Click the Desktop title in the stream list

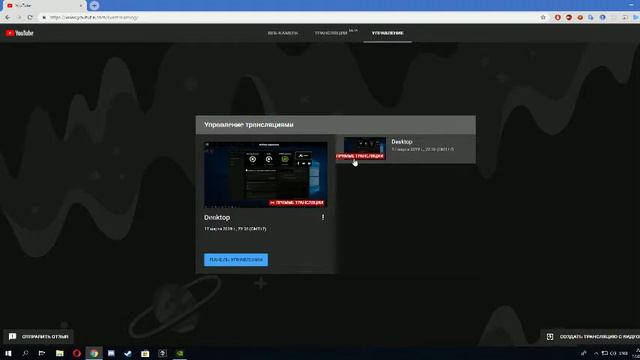pyautogui.click(x=402, y=142)
